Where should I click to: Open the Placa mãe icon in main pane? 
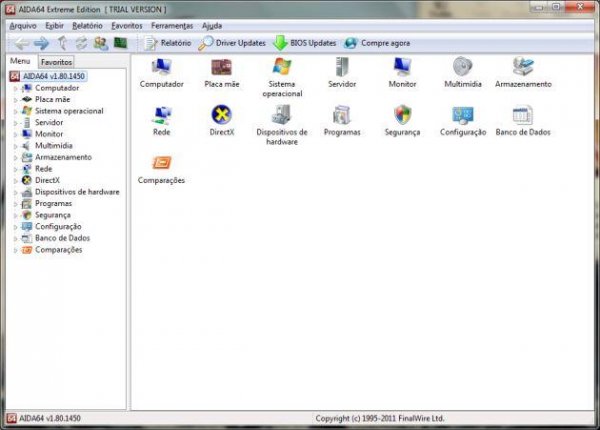coord(222,68)
